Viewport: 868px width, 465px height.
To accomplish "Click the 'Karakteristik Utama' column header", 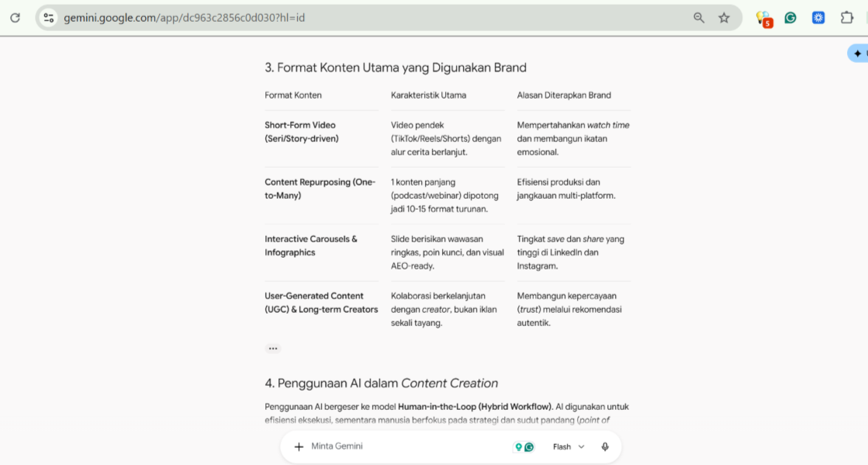I will click(428, 95).
